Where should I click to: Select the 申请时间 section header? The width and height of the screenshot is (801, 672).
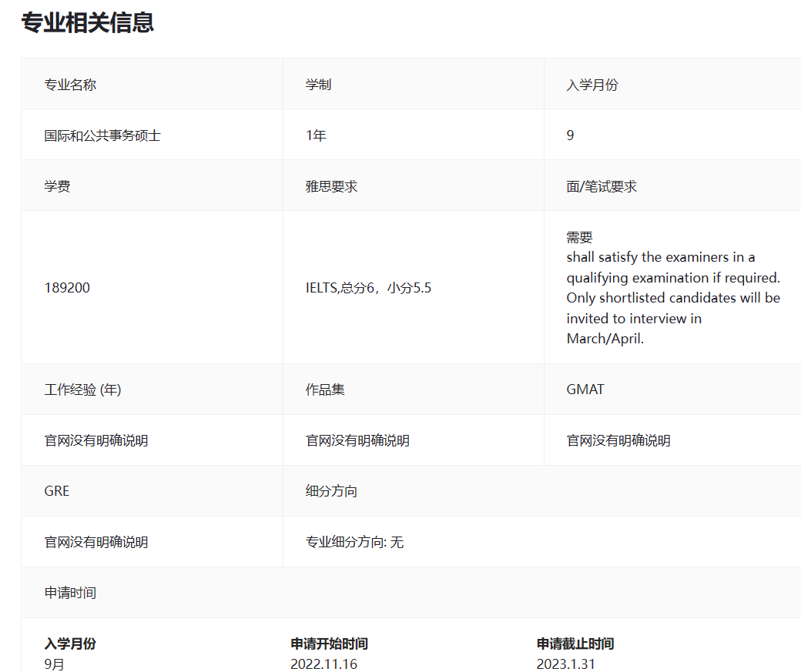[x=70, y=593]
